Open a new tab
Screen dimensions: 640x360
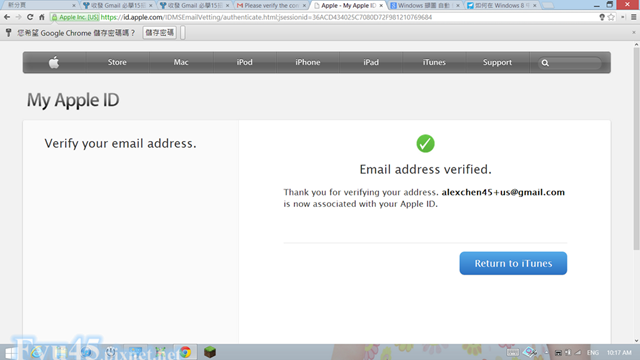pos(549,5)
